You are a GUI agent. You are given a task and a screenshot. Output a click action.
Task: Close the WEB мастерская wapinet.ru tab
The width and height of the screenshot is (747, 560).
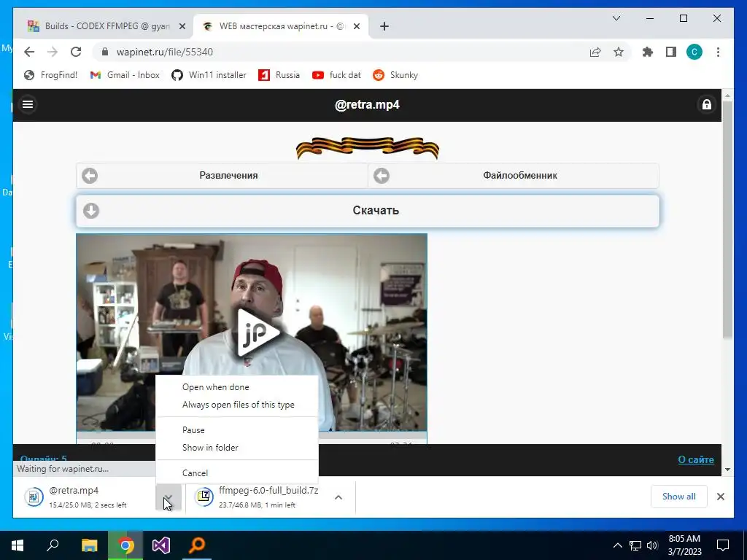(356, 27)
